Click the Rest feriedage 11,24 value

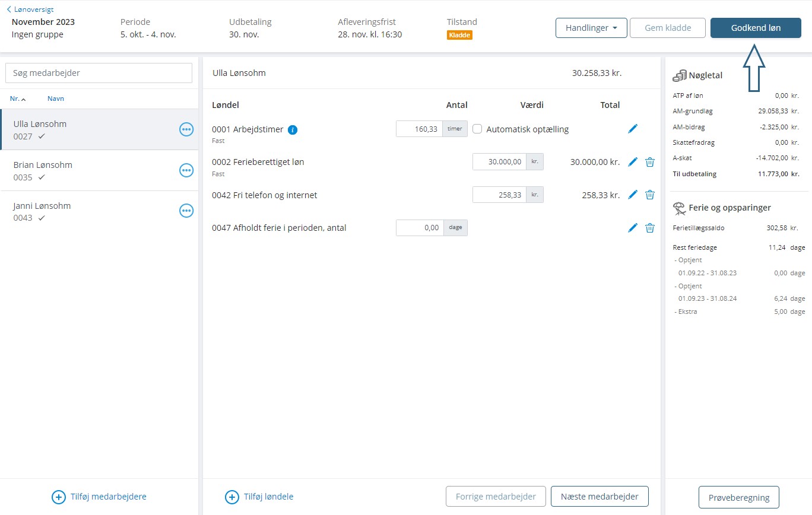[x=786, y=247]
